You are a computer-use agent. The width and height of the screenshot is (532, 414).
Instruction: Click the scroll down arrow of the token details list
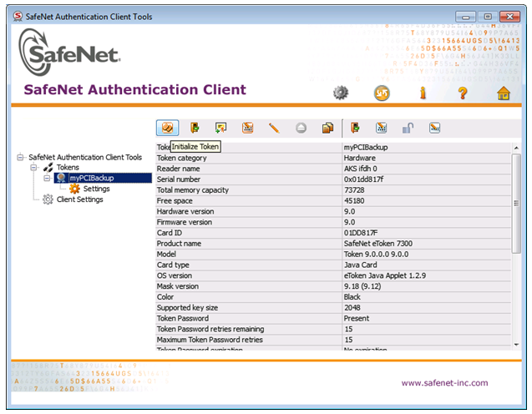click(517, 343)
